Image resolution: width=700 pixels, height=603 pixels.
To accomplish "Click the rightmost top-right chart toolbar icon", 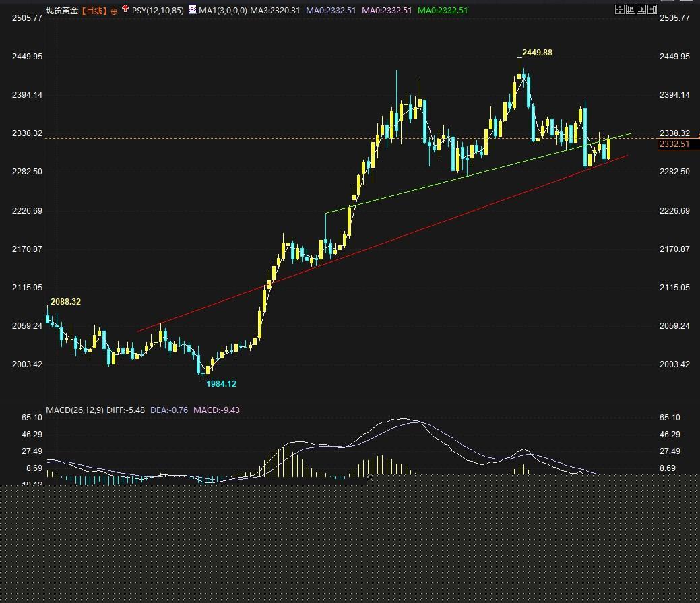I will click(x=652, y=9).
